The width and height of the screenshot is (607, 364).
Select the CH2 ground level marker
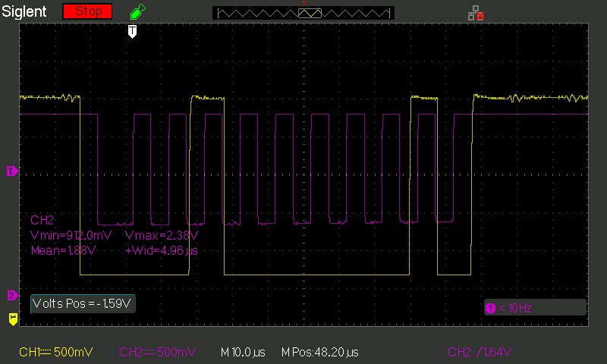pyautogui.click(x=11, y=295)
